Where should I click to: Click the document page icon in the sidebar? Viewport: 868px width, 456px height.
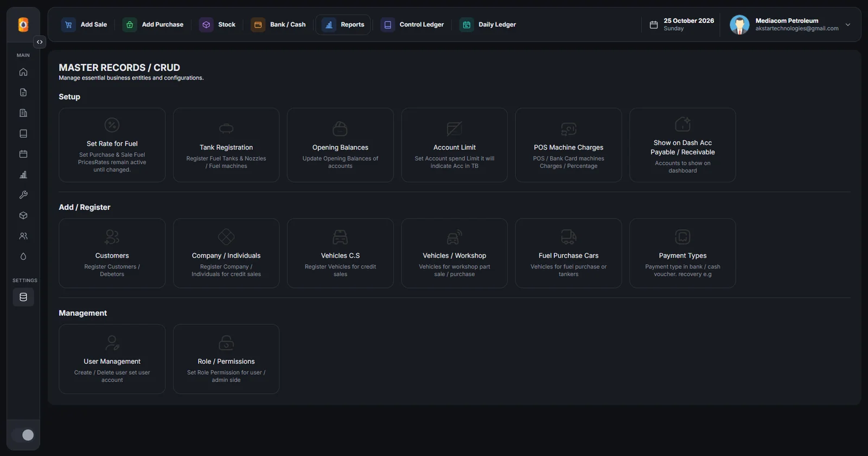click(x=23, y=93)
